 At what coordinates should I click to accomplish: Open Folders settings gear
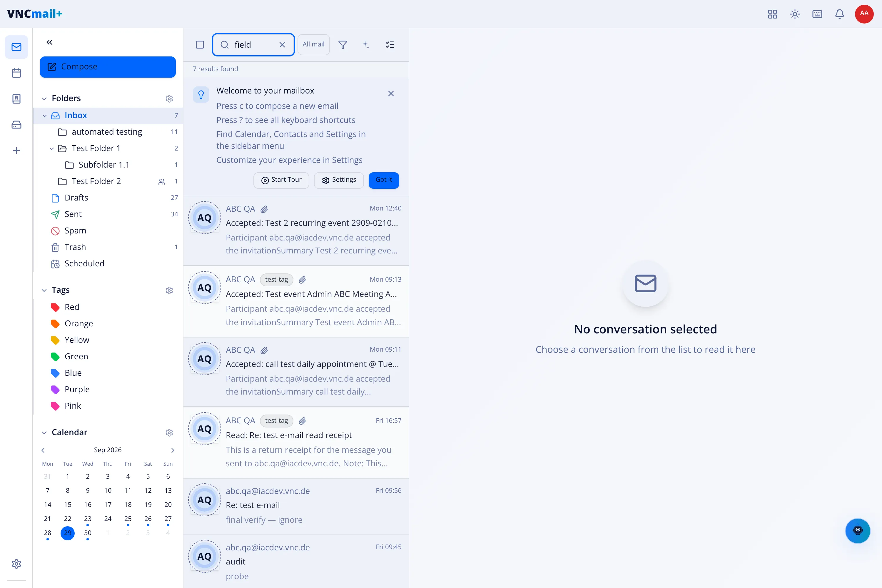point(170,98)
